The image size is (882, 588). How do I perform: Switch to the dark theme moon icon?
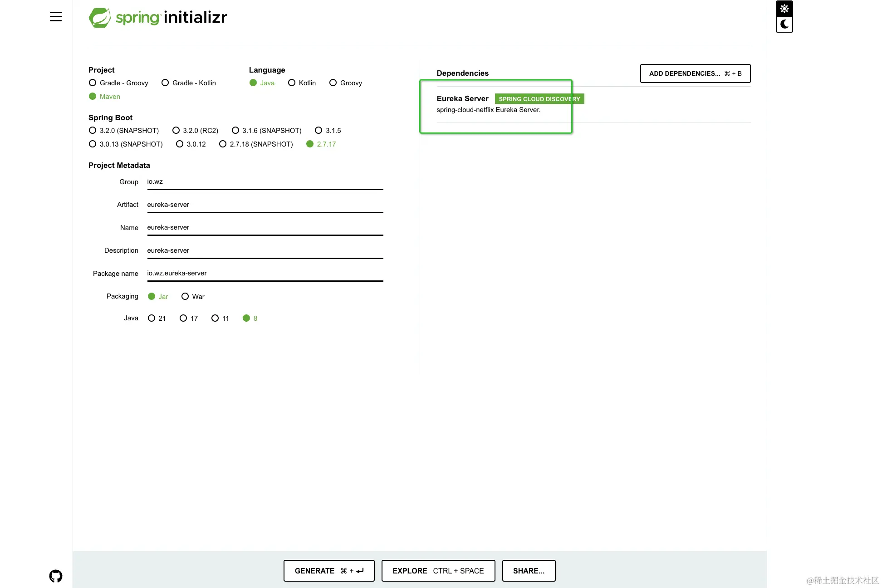pos(784,24)
